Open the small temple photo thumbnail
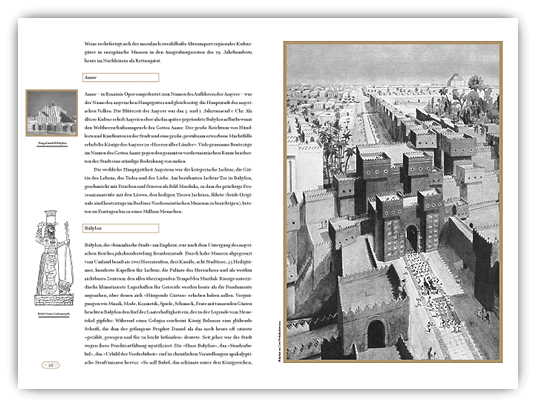Screen dimensions: 535x406 [52, 113]
